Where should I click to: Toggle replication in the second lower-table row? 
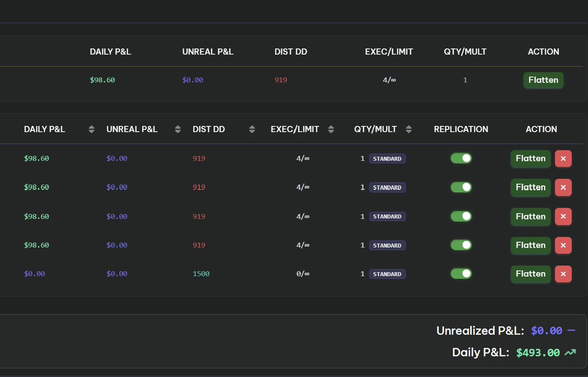coord(461,187)
